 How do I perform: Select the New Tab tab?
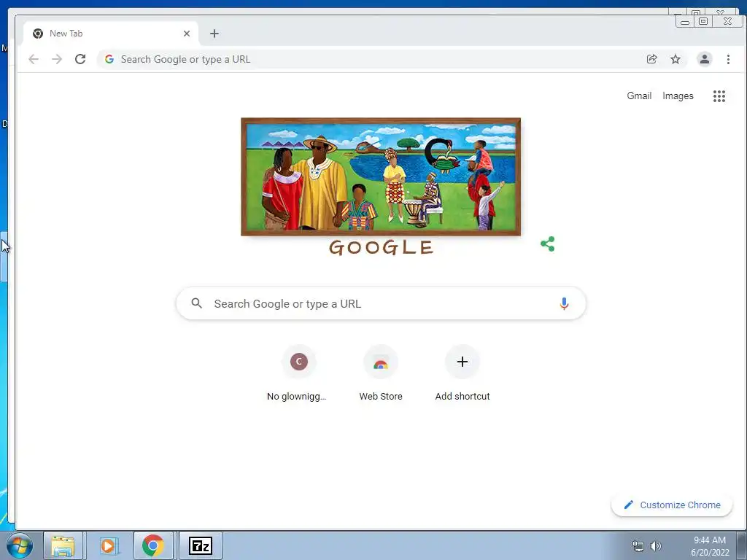(111, 34)
